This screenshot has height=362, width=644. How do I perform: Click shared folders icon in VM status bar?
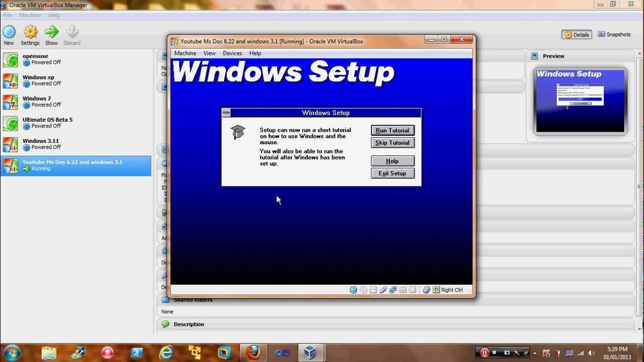click(x=403, y=290)
